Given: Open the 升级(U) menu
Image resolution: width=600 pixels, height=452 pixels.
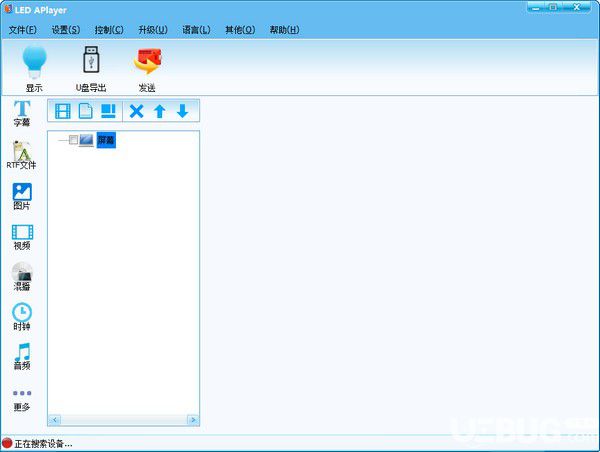Looking at the screenshot, I should point(153,30).
